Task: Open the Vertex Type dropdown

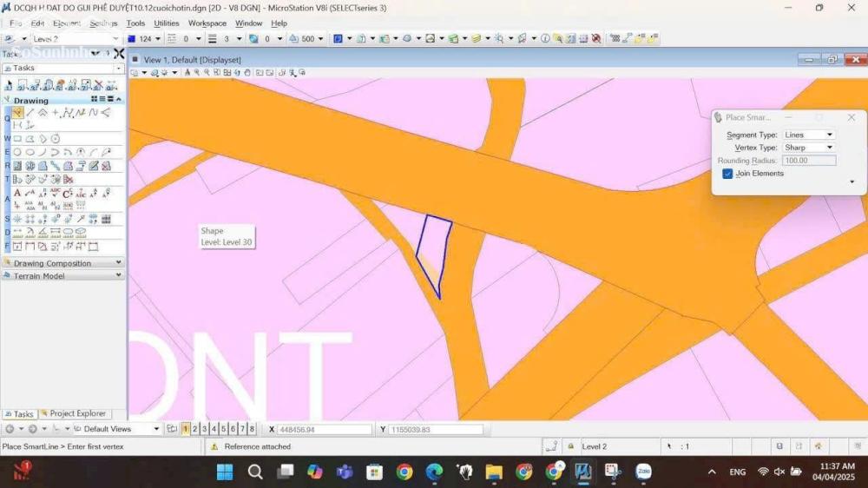Action: point(808,148)
